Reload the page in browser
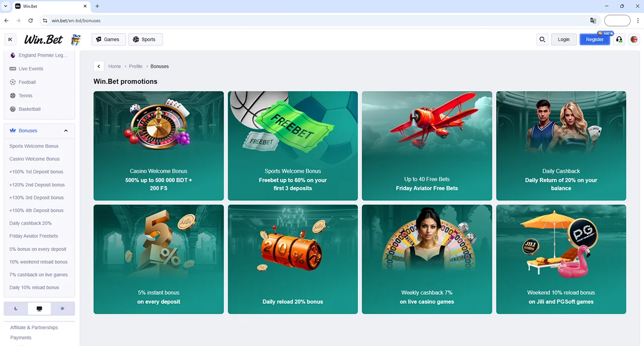Image resolution: width=644 pixels, height=346 pixels. tap(31, 21)
